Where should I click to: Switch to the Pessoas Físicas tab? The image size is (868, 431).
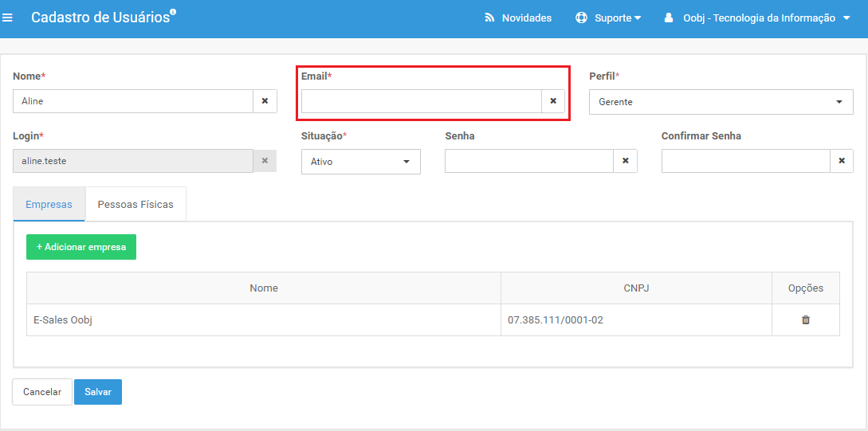[136, 204]
